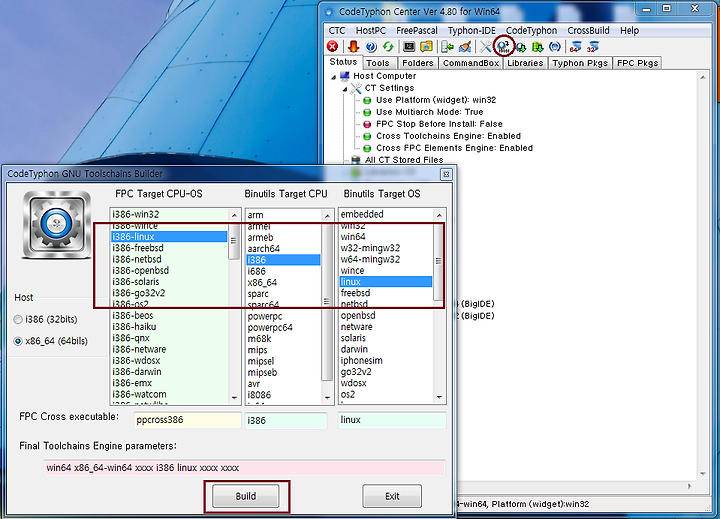
Task: Click the orange down-arrow download icon
Action: (353, 46)
